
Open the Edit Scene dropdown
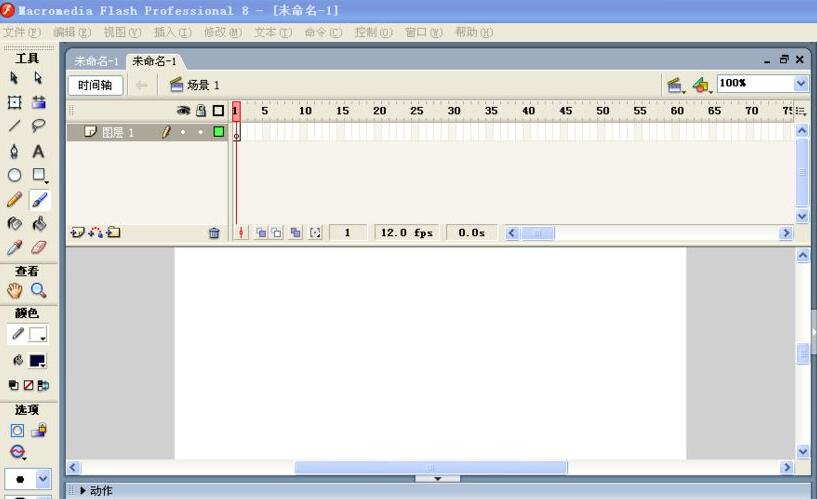tap(675, 85)
